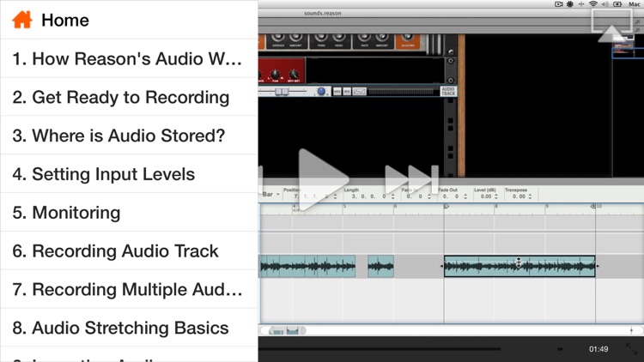Step the Level (dB) value
Image resolution: width=644 pixels, height=362 pixels.
click(495, 196)
